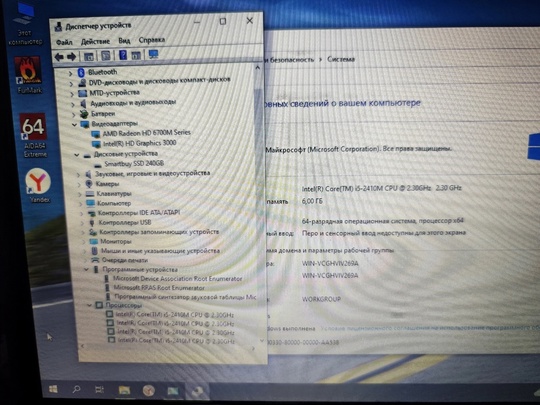This screenshot has width=540, height=405.
Task: Click the scroll up arrow in Device Manager
Action: (x=257, y=68)
